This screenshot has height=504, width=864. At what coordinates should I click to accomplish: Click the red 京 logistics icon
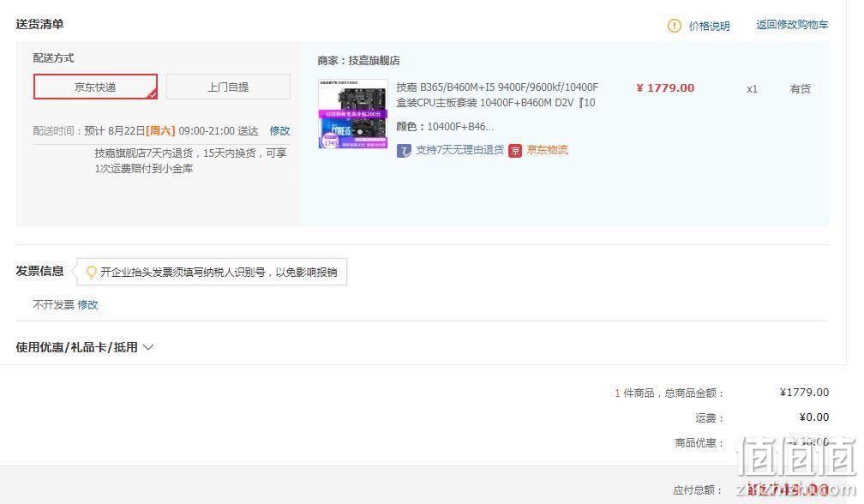click(515, 150)
